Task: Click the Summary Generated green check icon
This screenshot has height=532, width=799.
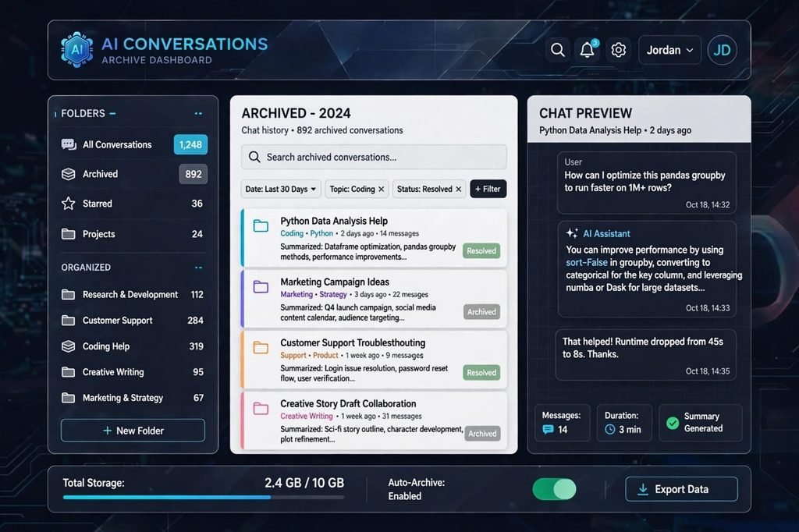Action: [x=673, y=423]
